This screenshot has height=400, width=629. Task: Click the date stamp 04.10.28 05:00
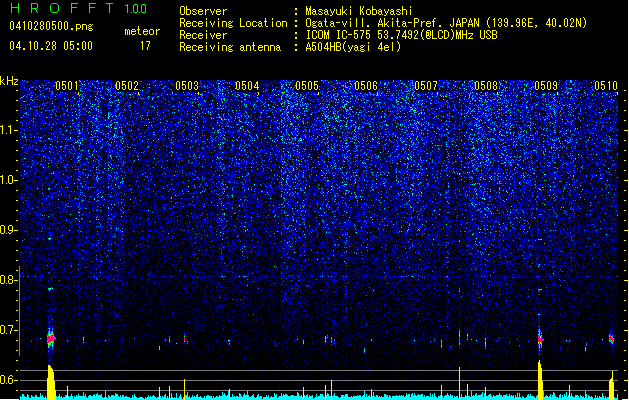click(x=51, y=45)
